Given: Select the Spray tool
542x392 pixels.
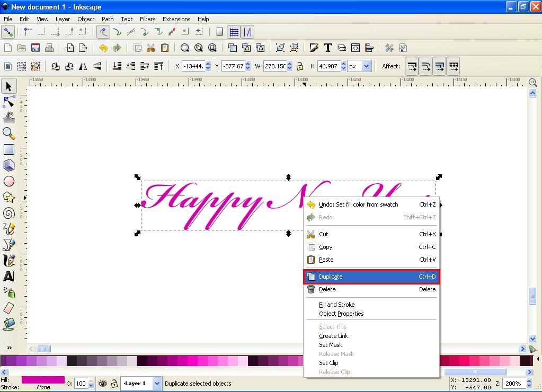Looking at the screenshot, I should [8, 292].
